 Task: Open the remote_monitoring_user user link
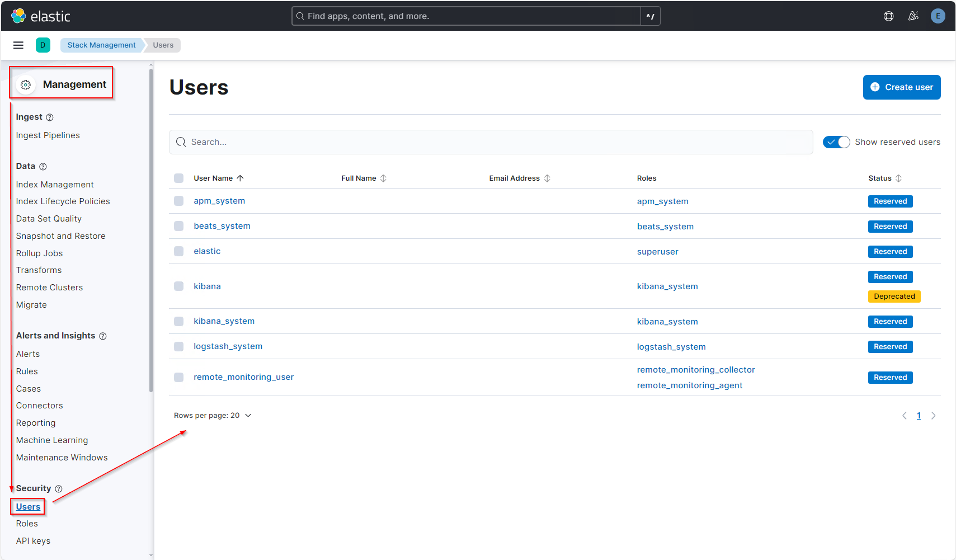click(x=244, y=377)
